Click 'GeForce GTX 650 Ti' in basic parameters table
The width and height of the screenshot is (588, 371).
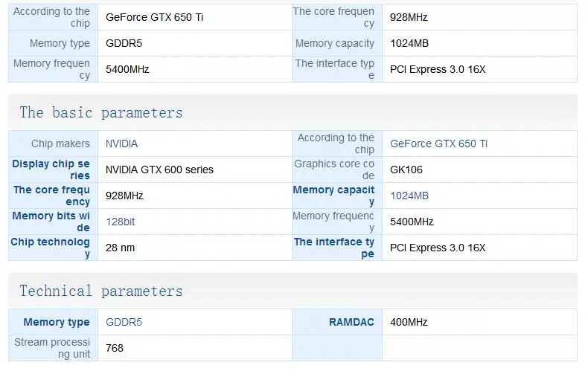pyautogui.click(x=438, y=143)
